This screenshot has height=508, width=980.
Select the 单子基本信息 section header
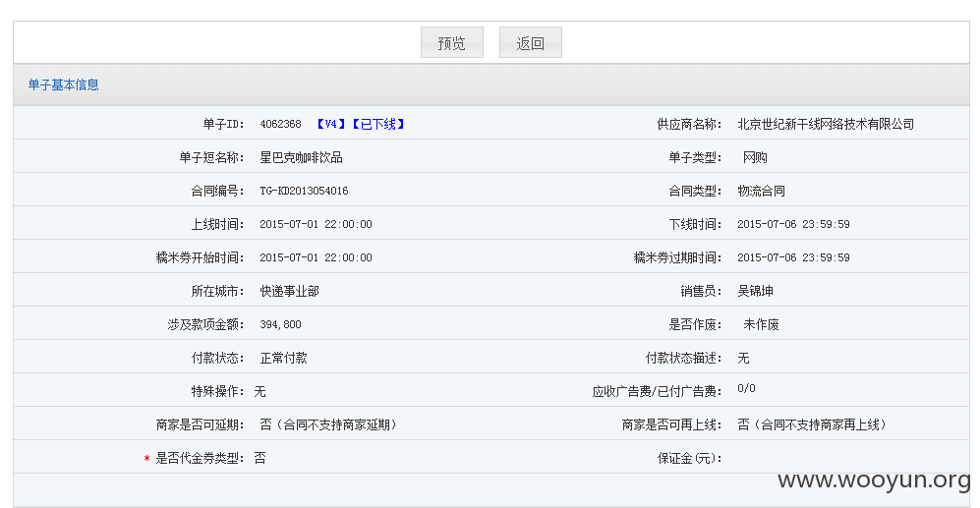pos(64,85)
